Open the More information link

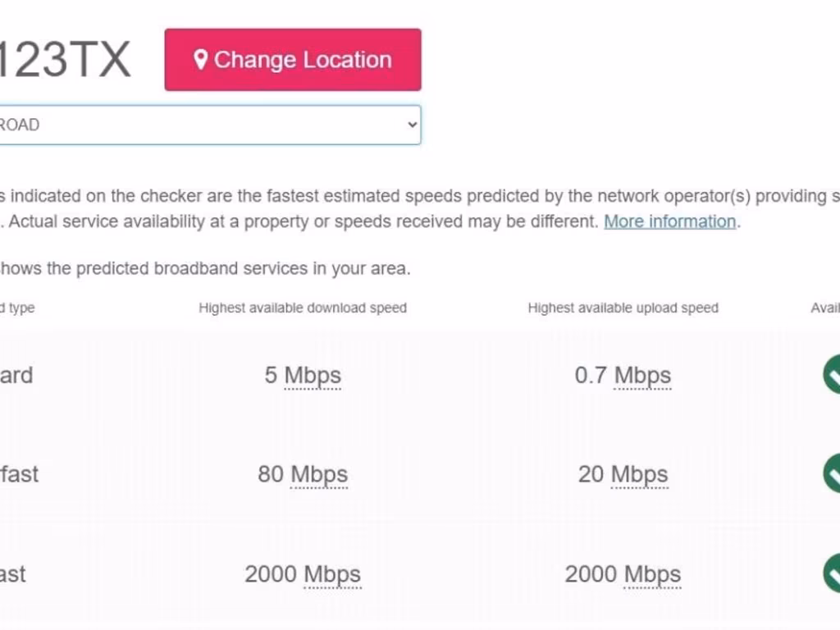point(669,221)
